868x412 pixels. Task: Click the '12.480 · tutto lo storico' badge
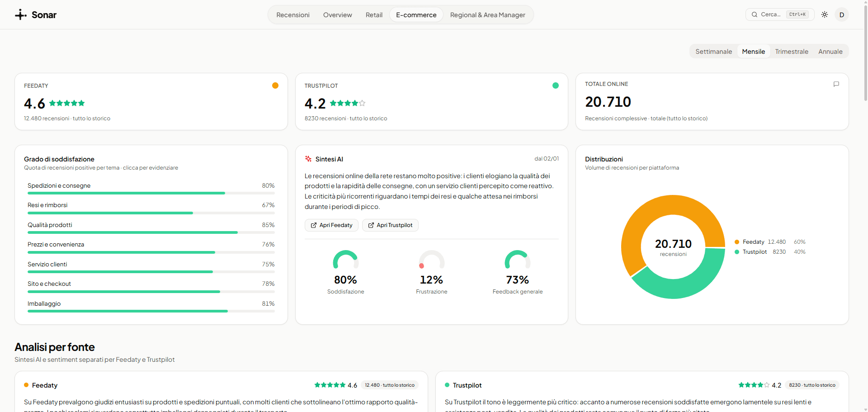point(390,385)
